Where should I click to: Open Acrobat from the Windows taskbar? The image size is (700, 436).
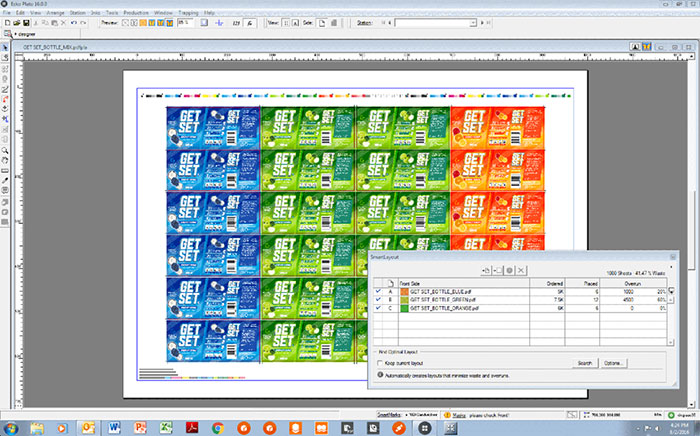coord(192,428)
